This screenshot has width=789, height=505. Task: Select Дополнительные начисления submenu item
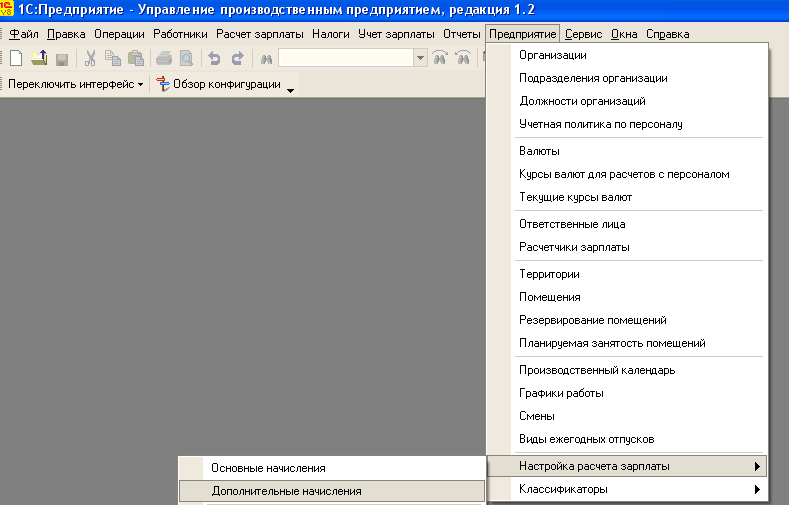[x=332, y=491]
